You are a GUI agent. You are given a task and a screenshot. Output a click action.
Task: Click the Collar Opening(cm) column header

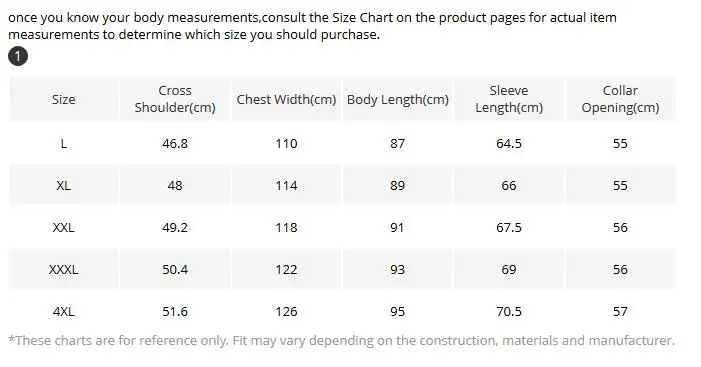click(x=620, y=99)
